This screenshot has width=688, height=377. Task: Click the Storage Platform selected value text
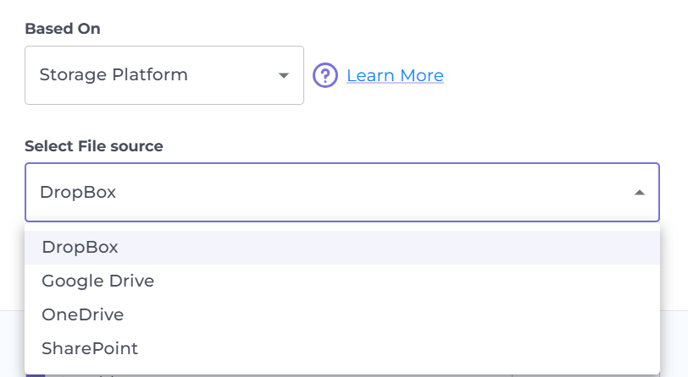(114, 75)
